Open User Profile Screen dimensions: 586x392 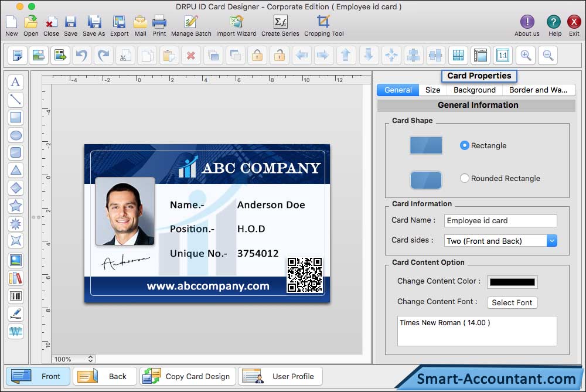tap(280, 376)
